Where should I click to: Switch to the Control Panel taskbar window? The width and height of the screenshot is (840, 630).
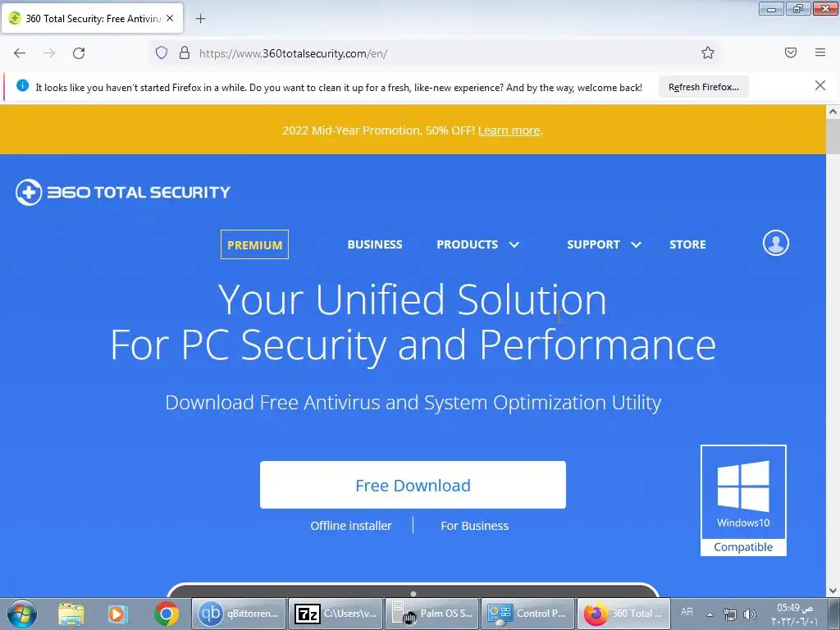click(x=527, y=614)
